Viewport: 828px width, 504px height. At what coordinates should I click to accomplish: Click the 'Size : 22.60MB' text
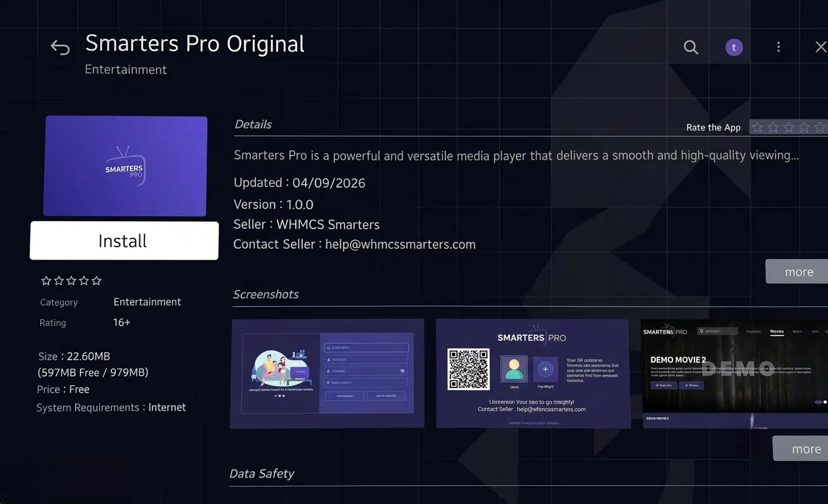74,356
